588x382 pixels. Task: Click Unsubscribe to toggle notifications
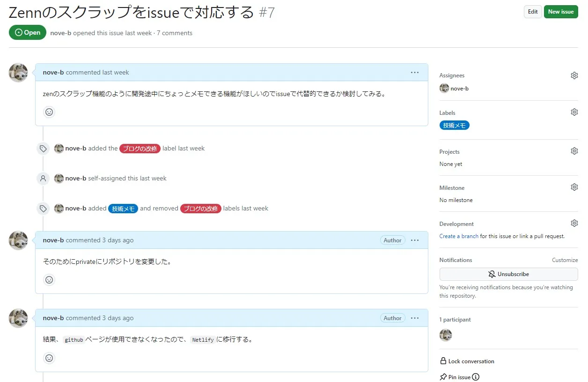tap(508, 274)
